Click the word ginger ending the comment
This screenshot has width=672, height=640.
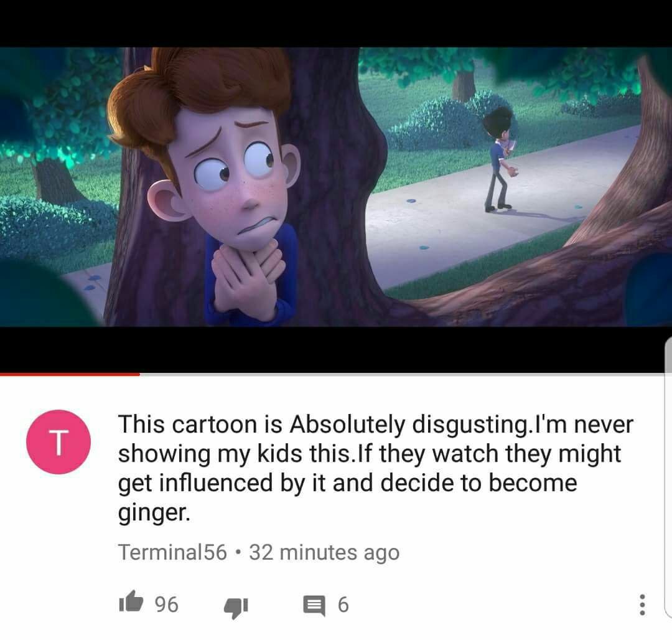[x=154, y=513]
